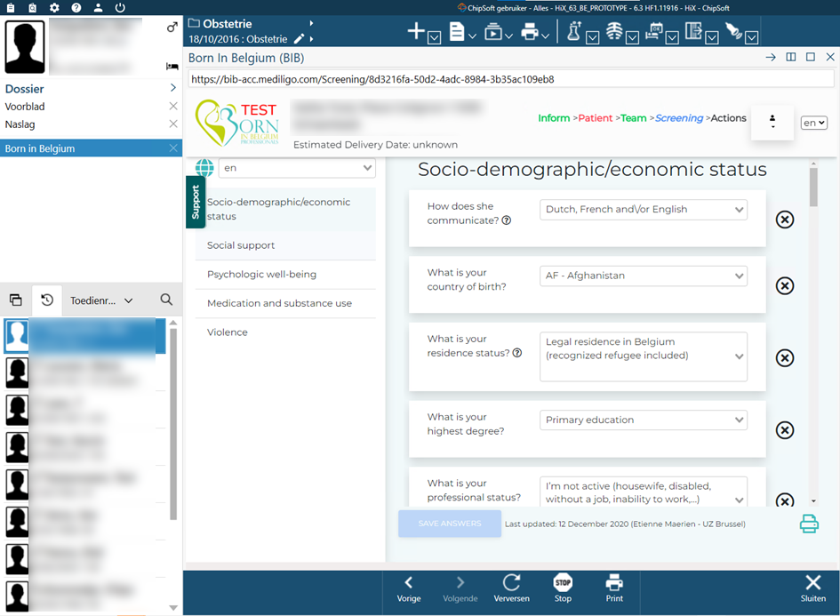Click the transfer door arrow icon
This screenshot has height=616, width=840.
tap(693, 30)
